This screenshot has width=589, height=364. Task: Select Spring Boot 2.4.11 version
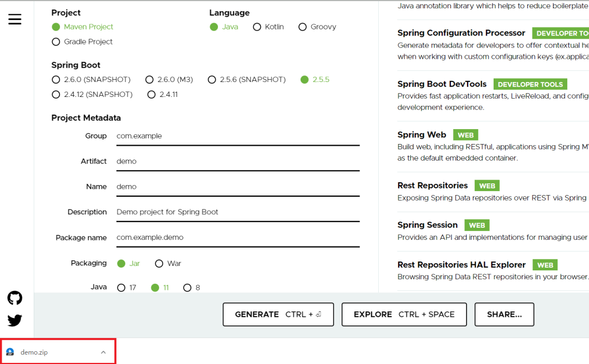tap(163, 94)
